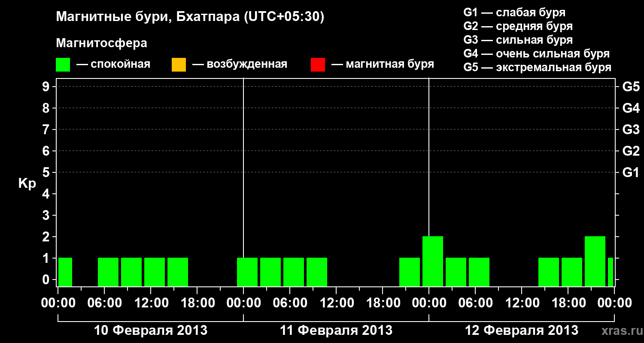Select the '12 Февраля 2013' date label

coord(522,331)
